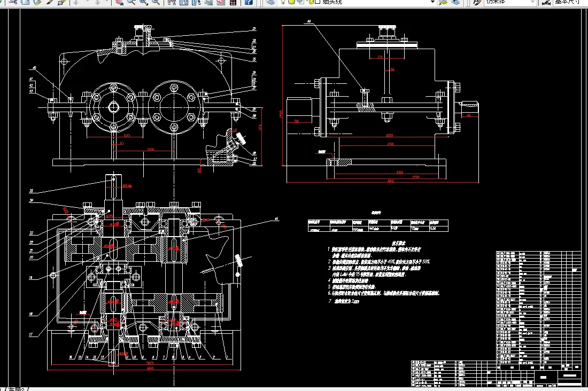Toggle current layer freeze sun icon
The width and height of the screenshot is (588, 391).
click(x=291, y=2)
